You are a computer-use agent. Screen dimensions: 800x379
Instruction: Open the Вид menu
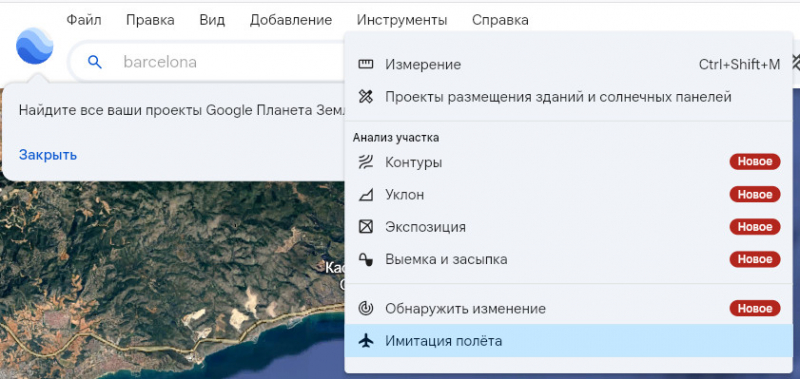(x=212, y=20)
